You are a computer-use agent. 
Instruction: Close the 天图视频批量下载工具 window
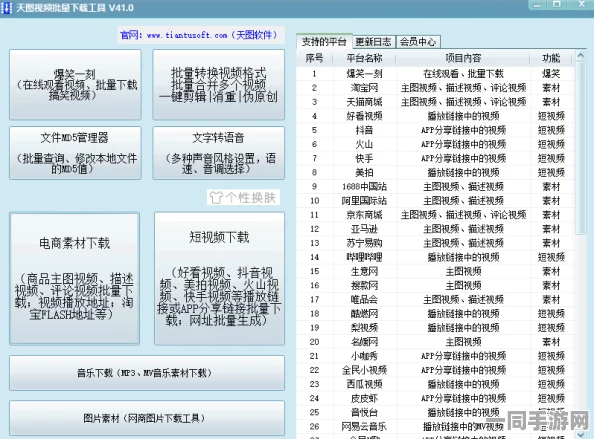[581, 5]
